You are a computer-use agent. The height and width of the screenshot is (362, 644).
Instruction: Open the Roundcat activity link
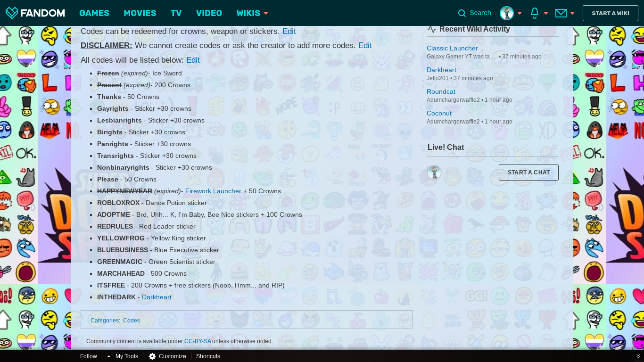[x=441, y=92]
